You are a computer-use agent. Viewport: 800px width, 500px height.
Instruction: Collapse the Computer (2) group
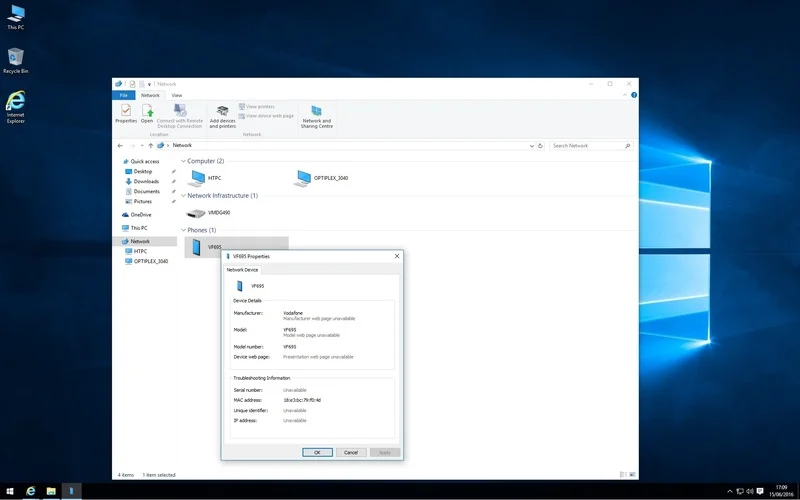click(184, 161)
